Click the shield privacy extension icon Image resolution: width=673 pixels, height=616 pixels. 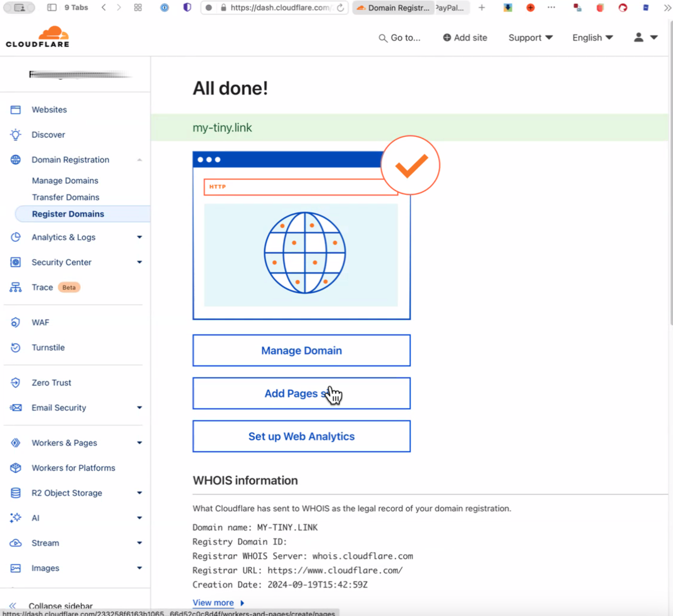tap(187, 7)
